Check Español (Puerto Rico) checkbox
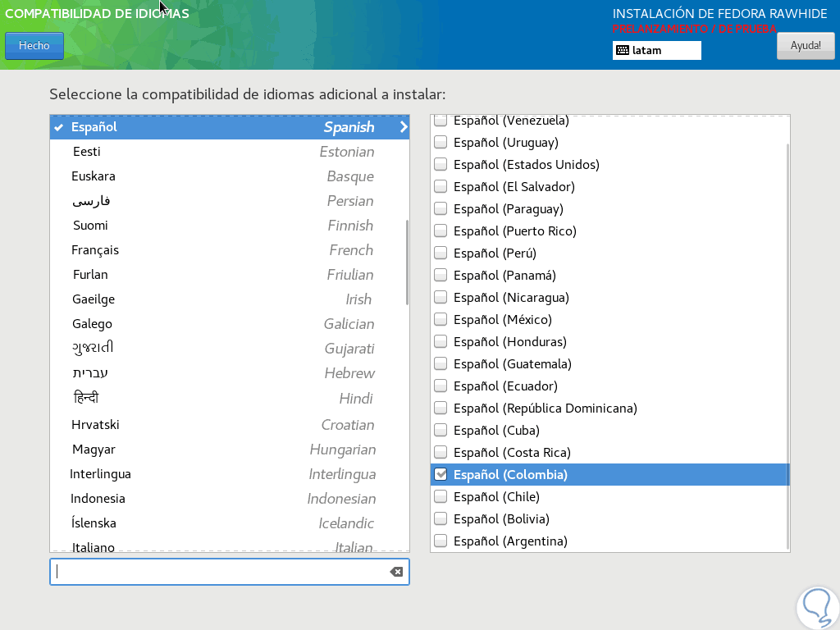 [x=441, y=231]
